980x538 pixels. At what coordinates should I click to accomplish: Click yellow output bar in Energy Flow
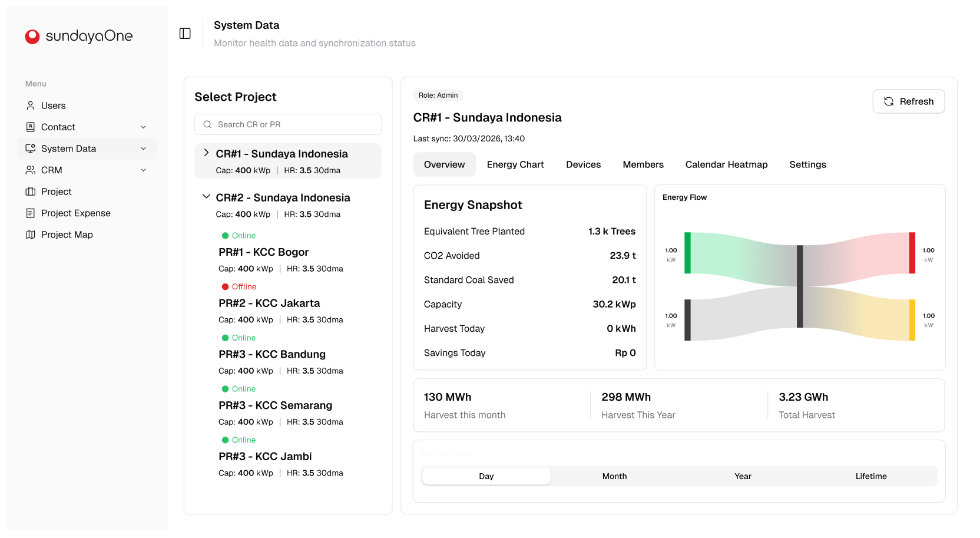(912, 320)
